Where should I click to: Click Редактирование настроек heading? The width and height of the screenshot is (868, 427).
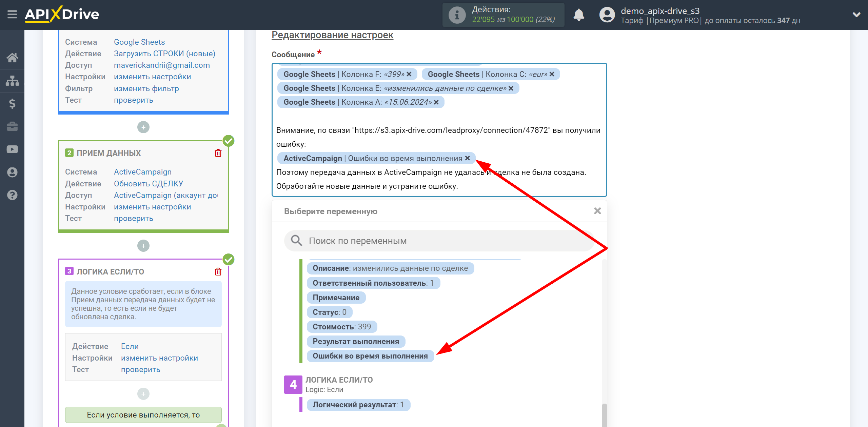click(x=332, y=35)
